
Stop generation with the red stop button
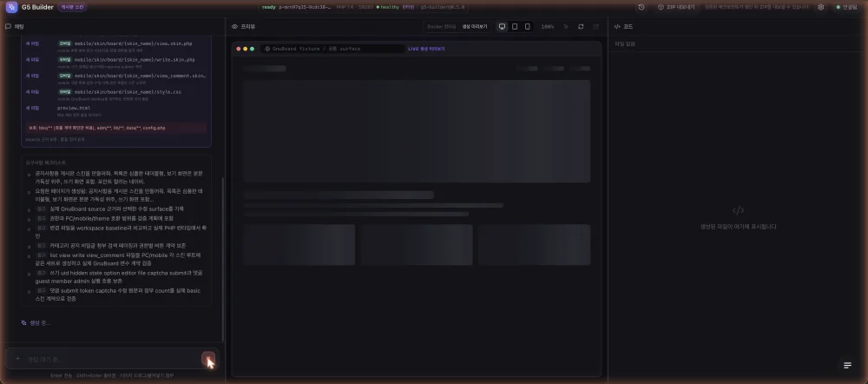tap(208, 359)
